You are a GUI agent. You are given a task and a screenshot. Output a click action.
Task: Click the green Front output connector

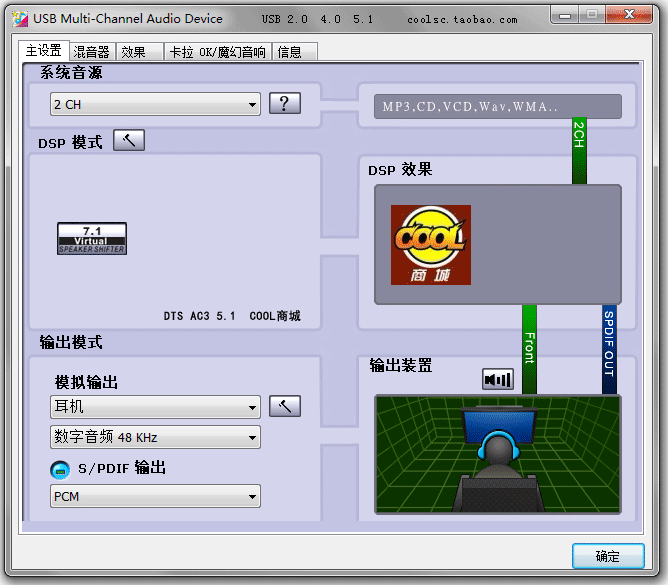(x=529, y=349)
